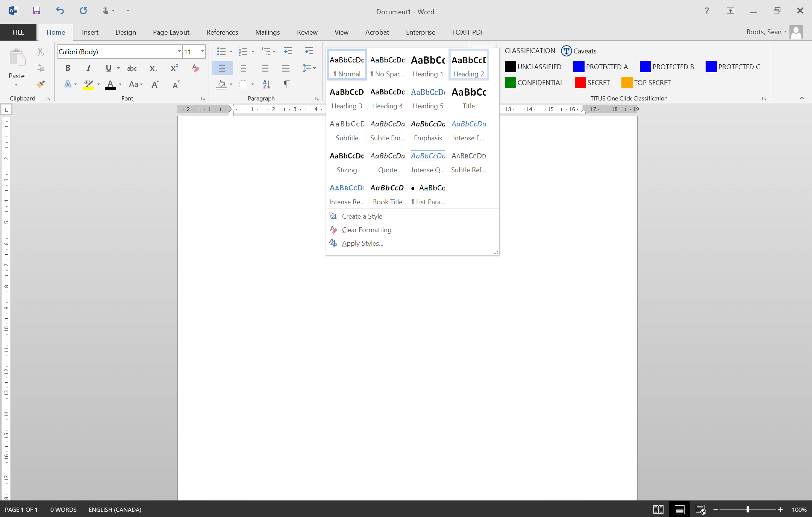This screenshot has height=517, width=812.
Task: Toggle Underline formatting
Action: click(109, 68)
